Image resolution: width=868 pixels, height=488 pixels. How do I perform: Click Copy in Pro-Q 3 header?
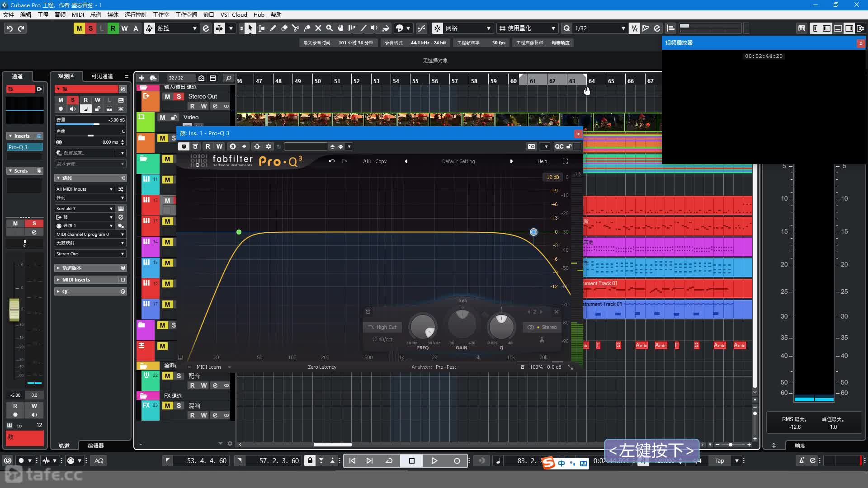381,161
